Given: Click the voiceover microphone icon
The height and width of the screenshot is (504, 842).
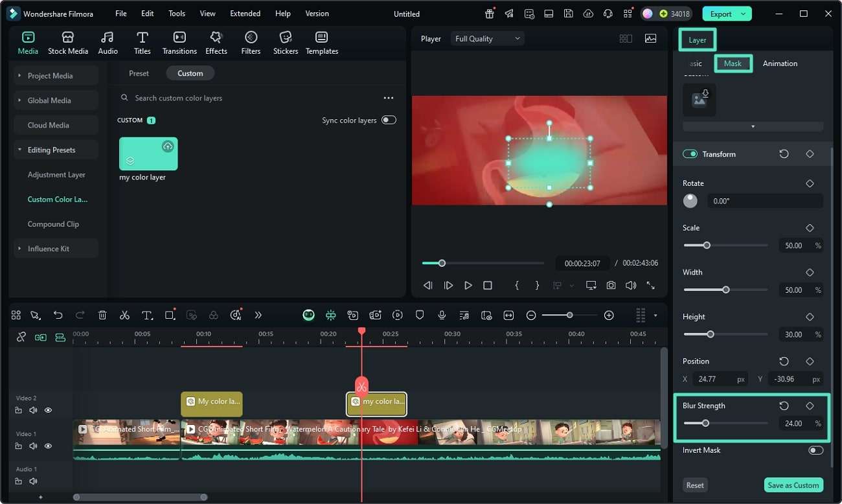Looking at the screenshot, I should click(x=442, y=315).
